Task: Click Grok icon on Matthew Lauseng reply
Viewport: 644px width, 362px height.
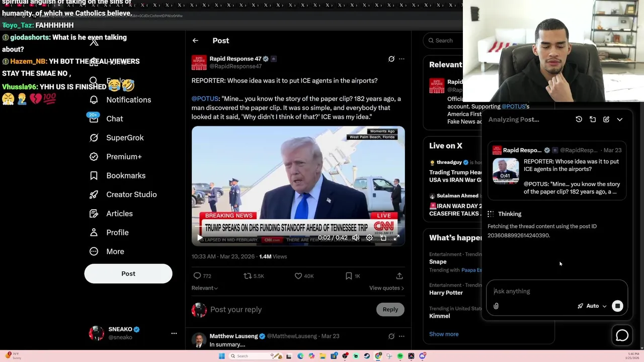Action: pos(391,336)
